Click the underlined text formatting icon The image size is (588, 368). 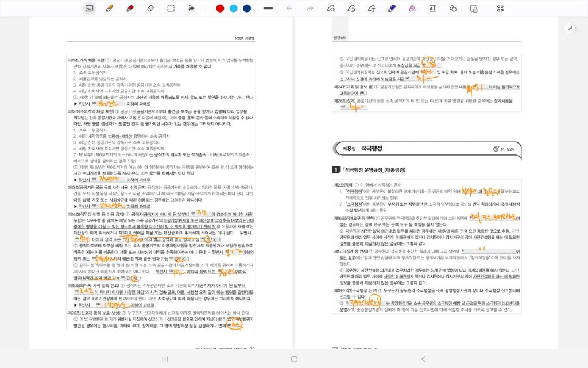[432, 9]
